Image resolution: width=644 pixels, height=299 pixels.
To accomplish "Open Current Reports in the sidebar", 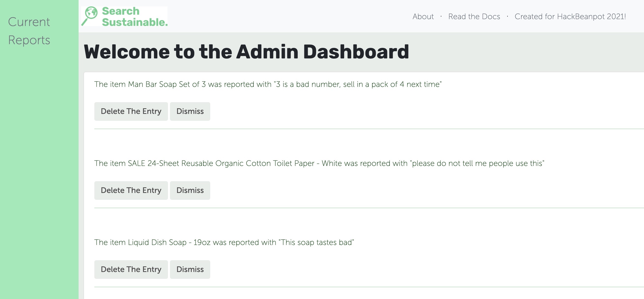I will coord(29,31).
